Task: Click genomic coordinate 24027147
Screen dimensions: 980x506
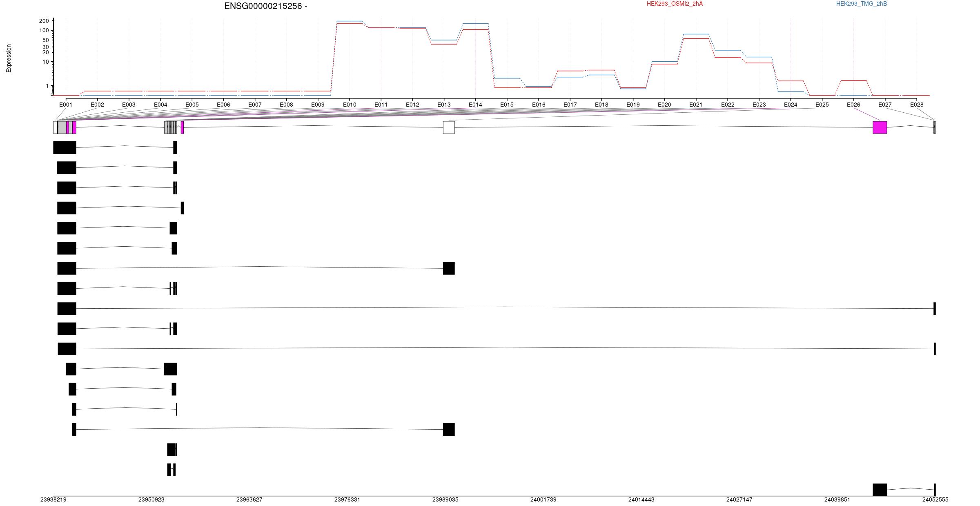Action: click(739, 499)
